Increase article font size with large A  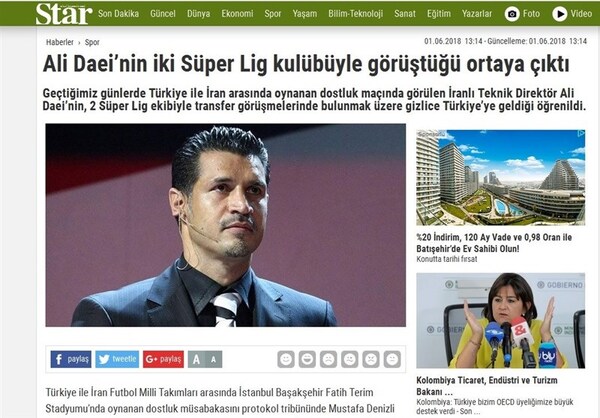(x=196, y=359)
